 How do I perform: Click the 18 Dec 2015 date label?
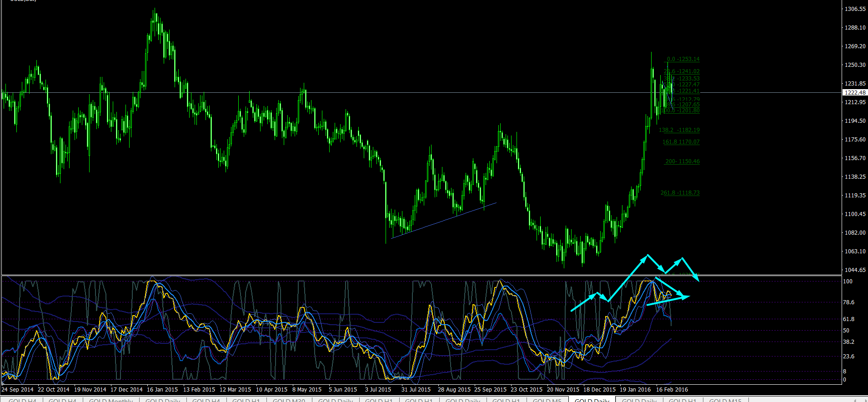[599, 390]
